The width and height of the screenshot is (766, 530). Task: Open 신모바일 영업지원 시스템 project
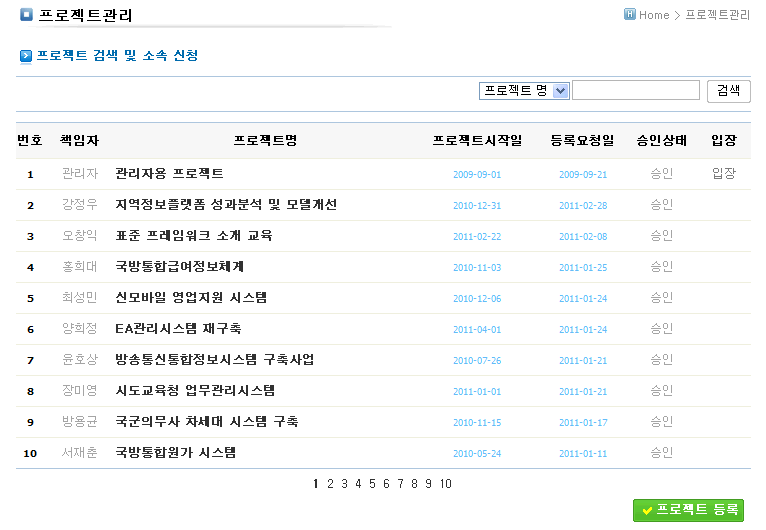click(x=191, y=298)
